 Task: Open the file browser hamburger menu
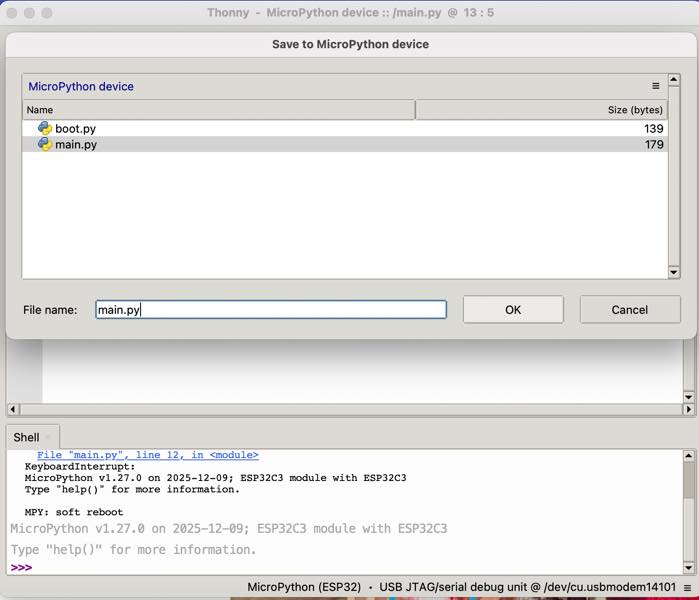[655, 86]
